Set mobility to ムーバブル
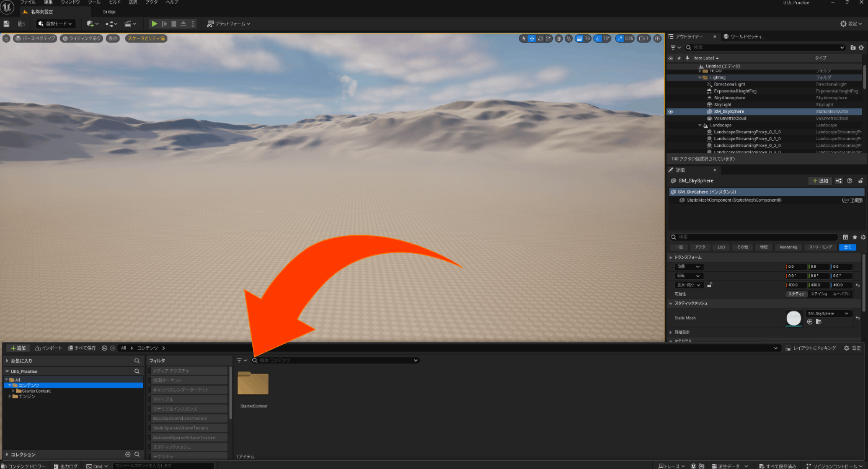Viewport: 868px width, 469px height. coord(841,293)
